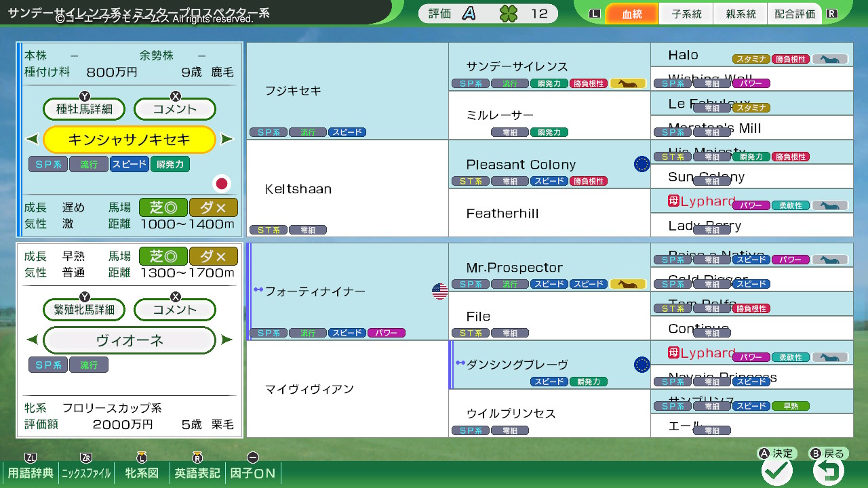
Task: Click ダ× dirt badge in stallion panel
Action: click(214, 207)
